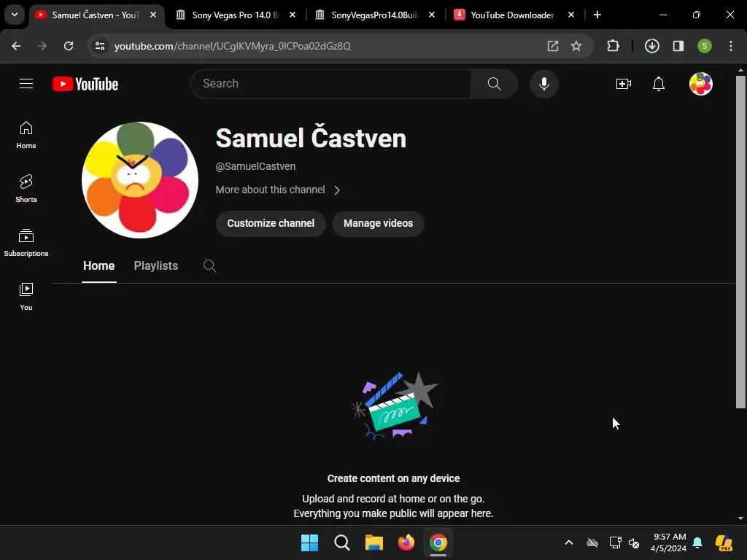The image size is (747, 560).
Task: Select the channel Home tab
Action: point(98,265)
